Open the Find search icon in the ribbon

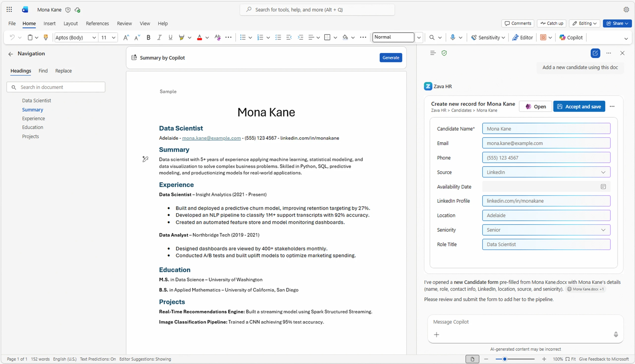click(x=431, y=37)
